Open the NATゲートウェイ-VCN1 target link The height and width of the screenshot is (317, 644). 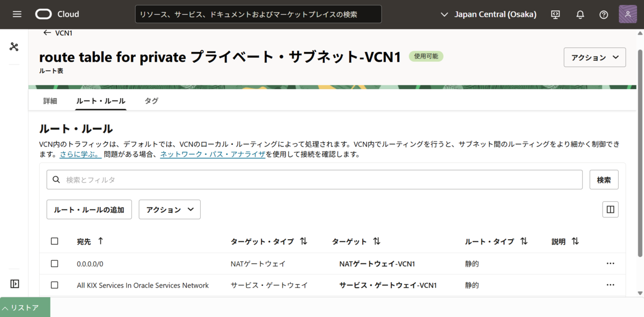coord(377,264)
